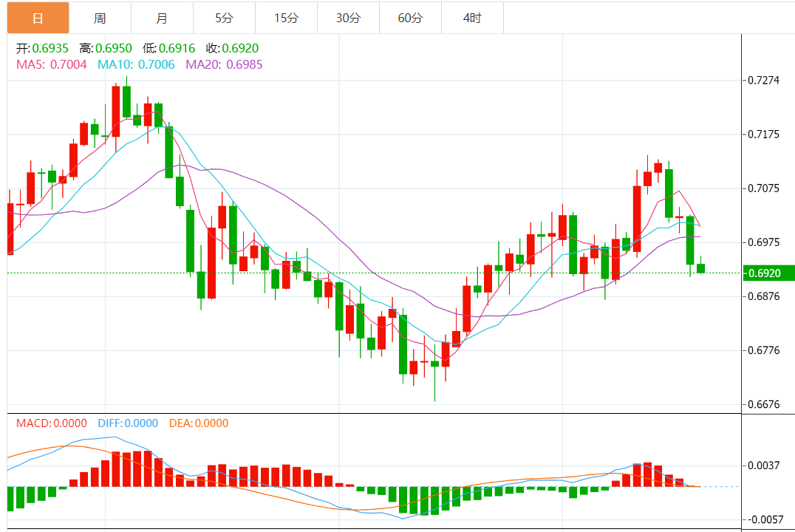This screenshot has height=532, width=795.
Task: Switch to the 月 monthly tab
Action: coord(162,18)
